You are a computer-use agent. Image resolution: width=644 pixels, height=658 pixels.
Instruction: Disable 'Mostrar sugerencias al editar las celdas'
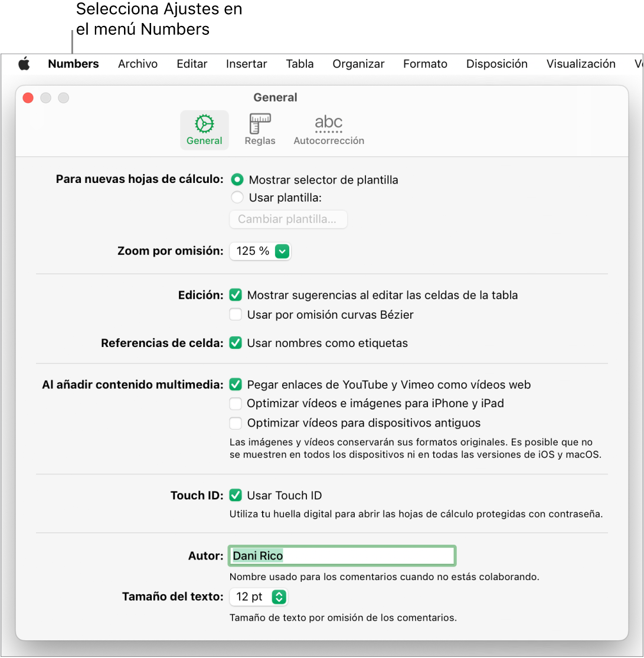[x=235, y=294]
